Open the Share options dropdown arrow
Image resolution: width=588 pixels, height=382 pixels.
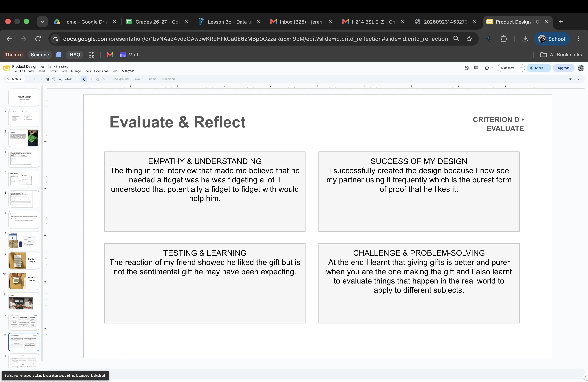(x=548, y=68)
